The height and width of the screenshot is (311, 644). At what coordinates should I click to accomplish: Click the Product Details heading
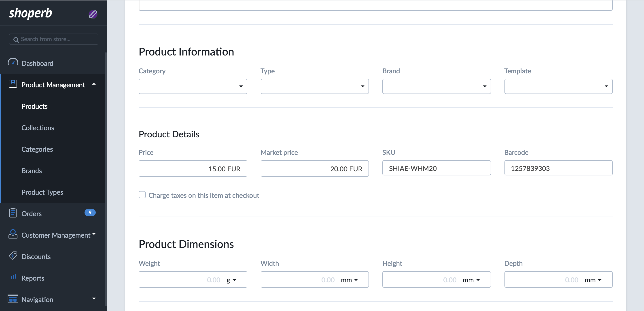pyautogui.click(x=169, y=134)
